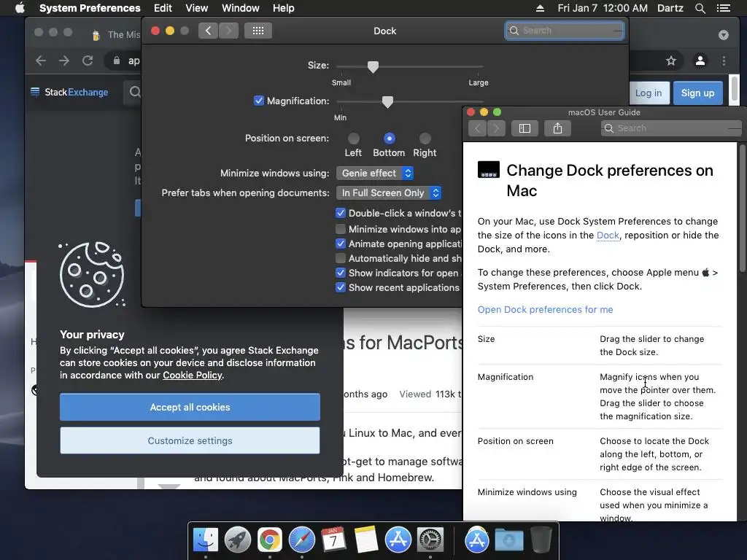The image size is (747, 560).
Task: Open the Help menu
Action: [x=284, y=8]
